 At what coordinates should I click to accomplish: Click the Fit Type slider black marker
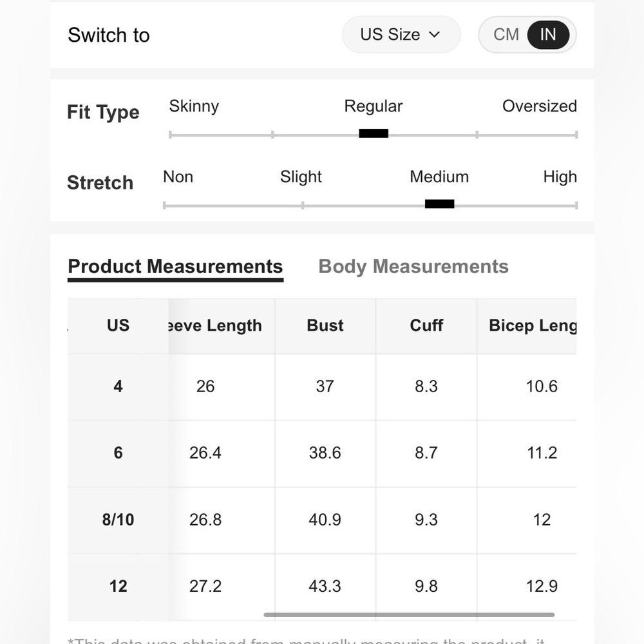[x=374, y=133]
